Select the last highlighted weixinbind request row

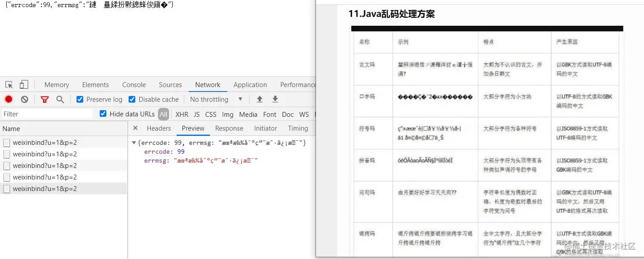pos(64,189)
